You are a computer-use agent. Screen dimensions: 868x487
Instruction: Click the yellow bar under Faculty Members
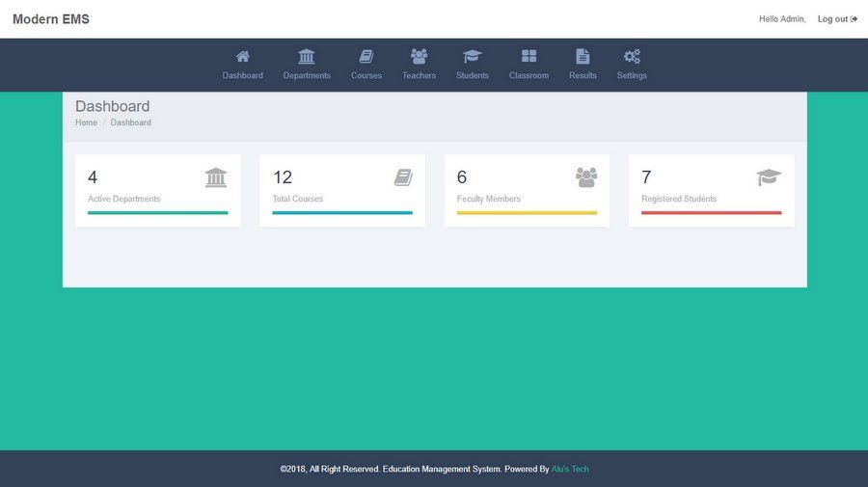527,212
